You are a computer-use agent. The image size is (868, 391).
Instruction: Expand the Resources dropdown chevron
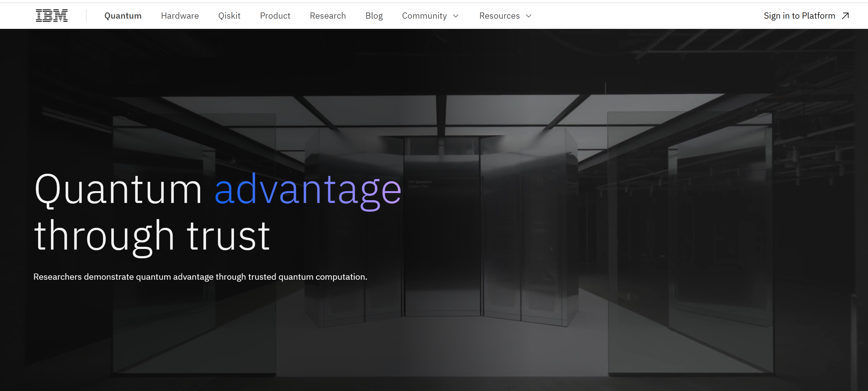529,16
